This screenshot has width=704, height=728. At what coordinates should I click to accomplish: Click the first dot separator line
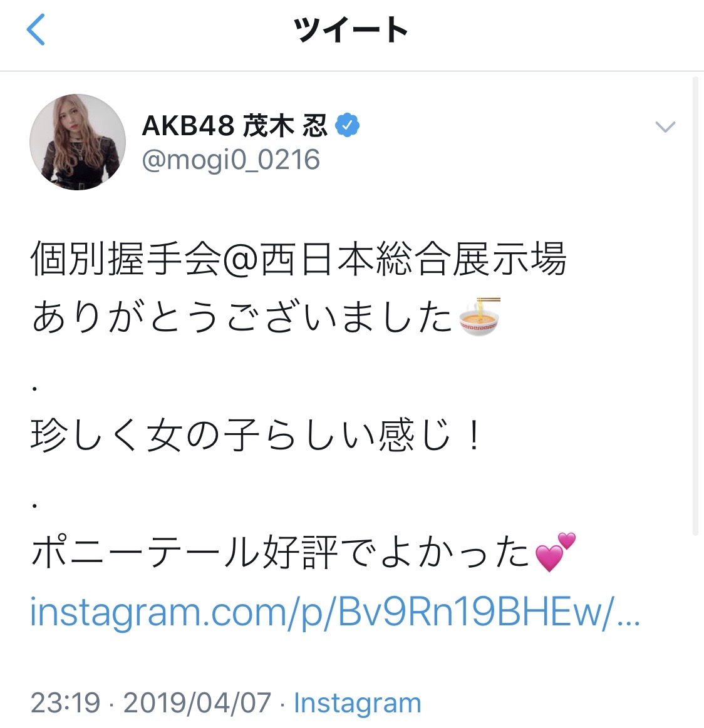click(35, 388)
